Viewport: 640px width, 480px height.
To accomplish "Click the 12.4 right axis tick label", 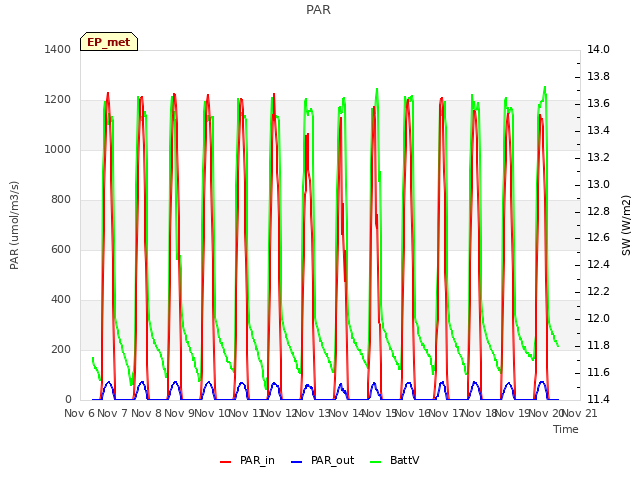I will tap(598, 264).
